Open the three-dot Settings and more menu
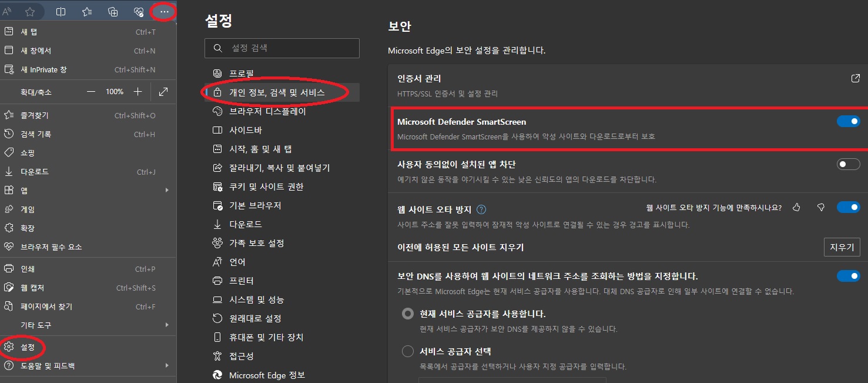 164,11
